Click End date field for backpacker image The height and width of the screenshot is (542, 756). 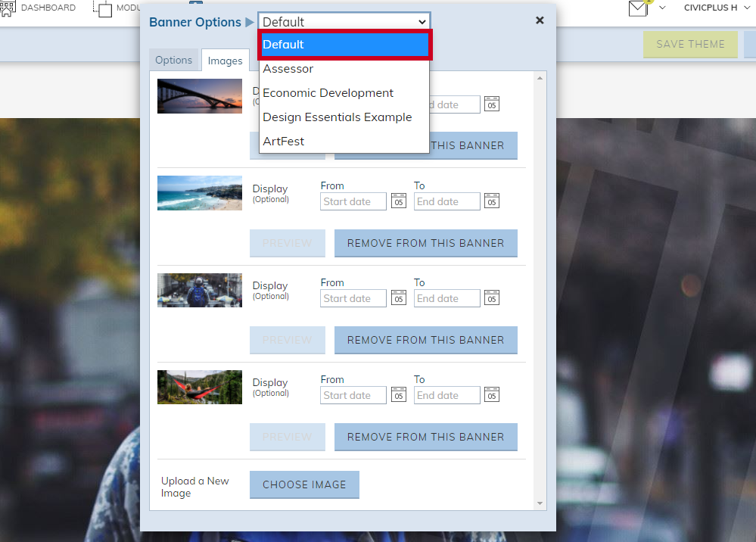tap(447, 298)
